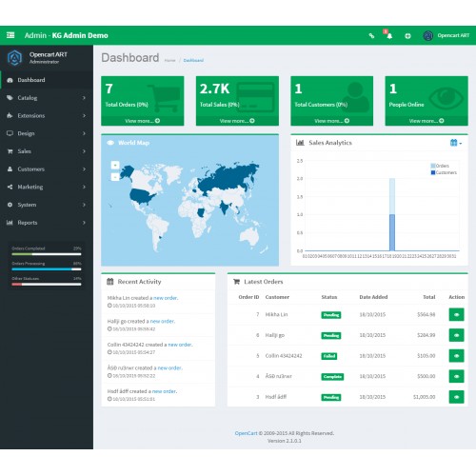This screenshot has width=476, height=476.
Task: Open the OpenCart footer link
Action: coord(246,433)
